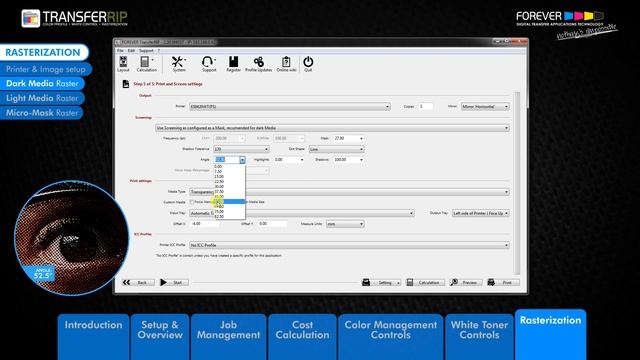Go to the Introduction chapter tab

(x=93, y=336)
